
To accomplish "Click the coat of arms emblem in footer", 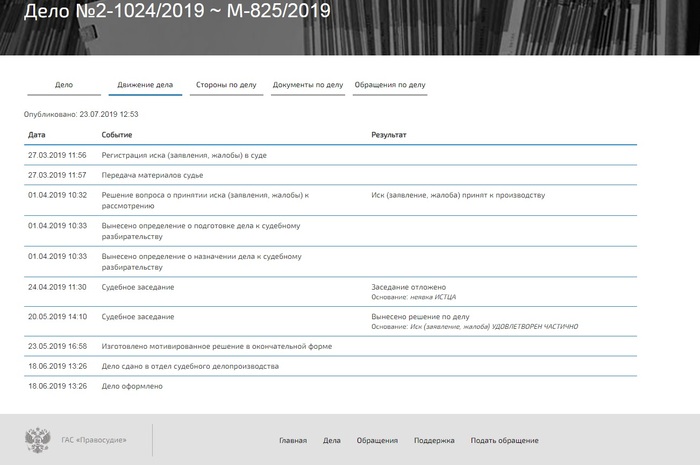I will 38,440.
